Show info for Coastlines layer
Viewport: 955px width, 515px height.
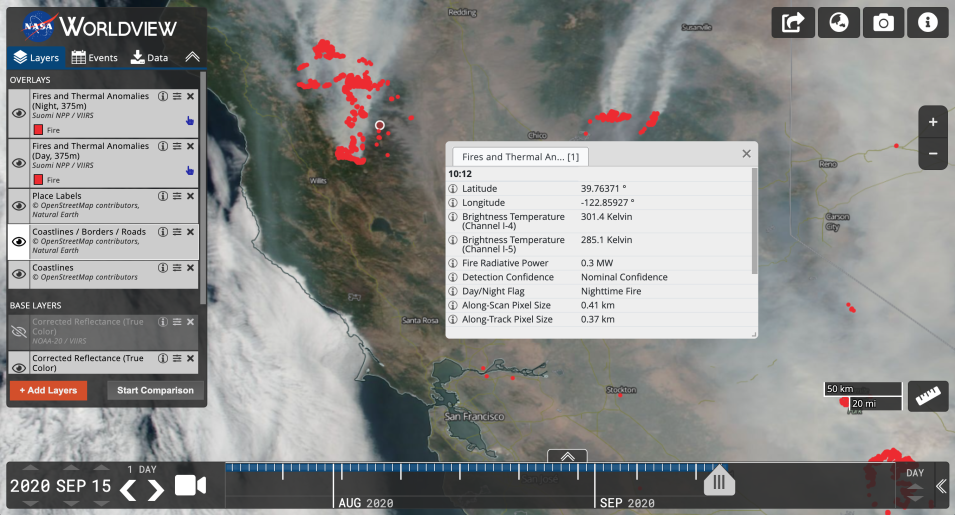pyautogui.click(x=163, y=268)
